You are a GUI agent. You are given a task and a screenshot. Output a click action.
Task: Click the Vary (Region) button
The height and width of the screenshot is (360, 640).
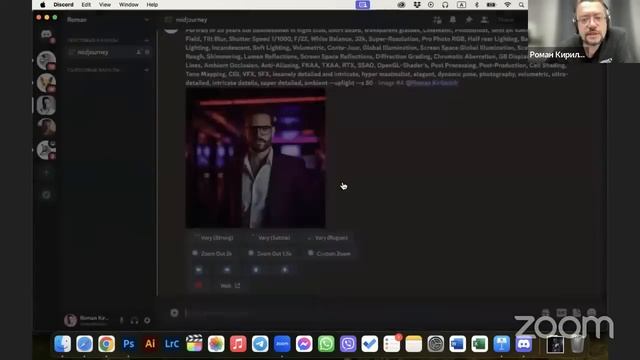click(328, 238)
